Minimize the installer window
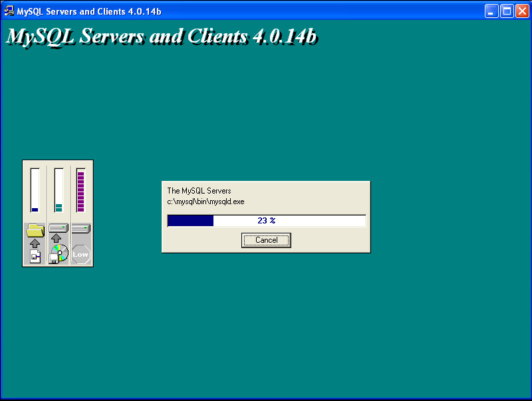 [491, 11]
